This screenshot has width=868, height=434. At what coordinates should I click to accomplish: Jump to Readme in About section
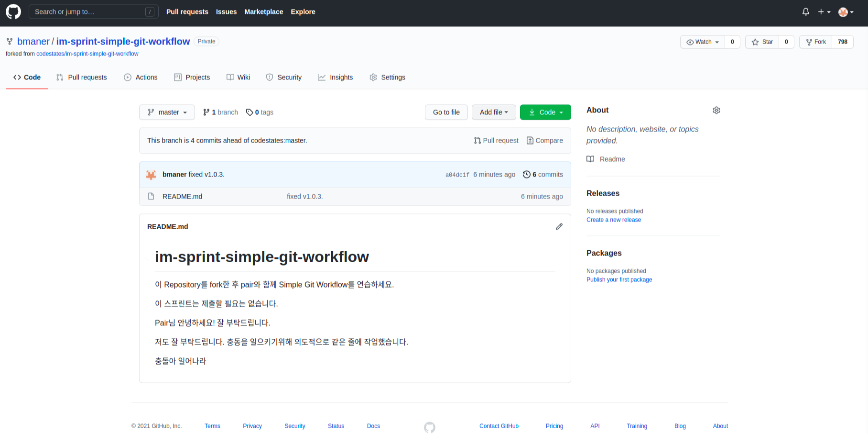coord(606,159)
